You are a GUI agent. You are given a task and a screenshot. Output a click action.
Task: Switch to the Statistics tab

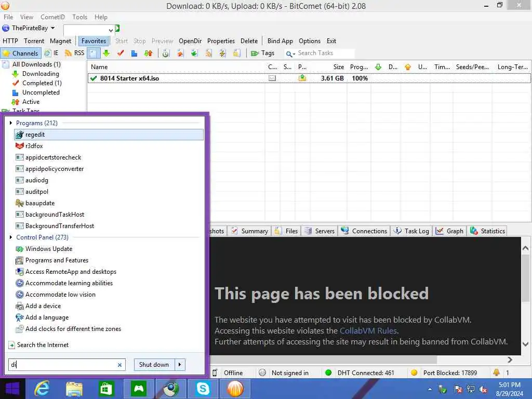click(488, 231)
